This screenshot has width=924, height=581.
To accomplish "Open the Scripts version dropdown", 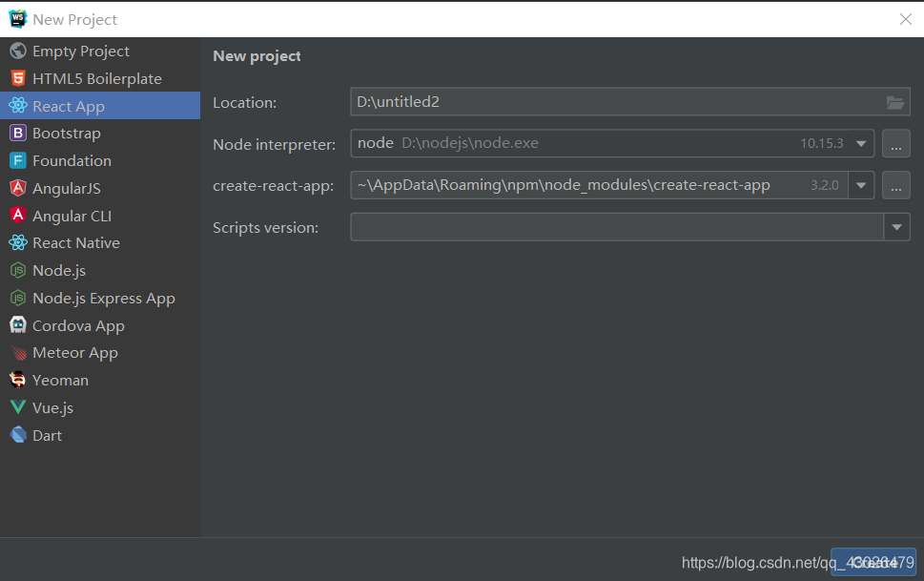I will pyautogui.click(x=897, y=227).
